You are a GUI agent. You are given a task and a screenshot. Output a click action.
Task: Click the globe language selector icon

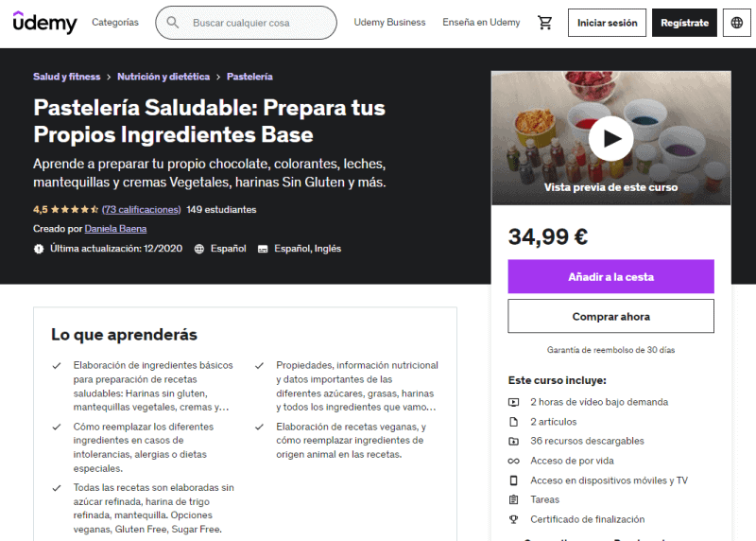[736, 23]
